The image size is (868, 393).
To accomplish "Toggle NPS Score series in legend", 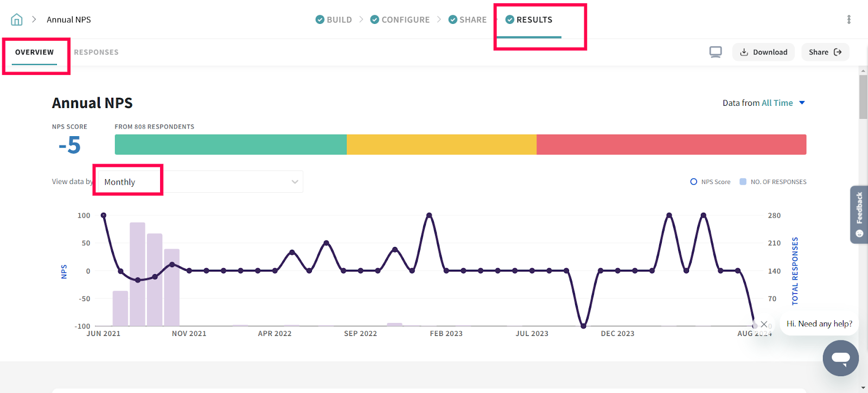I will click(x=710, y=182).
